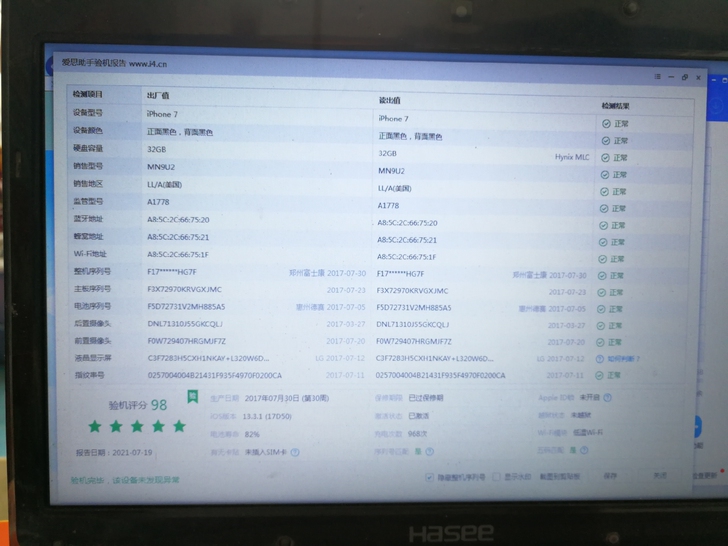The height and width of the screenshot is (546, 728).
Task: Click the help icon beside 未插入SIM卡
Action: click(x=295, y=452)
